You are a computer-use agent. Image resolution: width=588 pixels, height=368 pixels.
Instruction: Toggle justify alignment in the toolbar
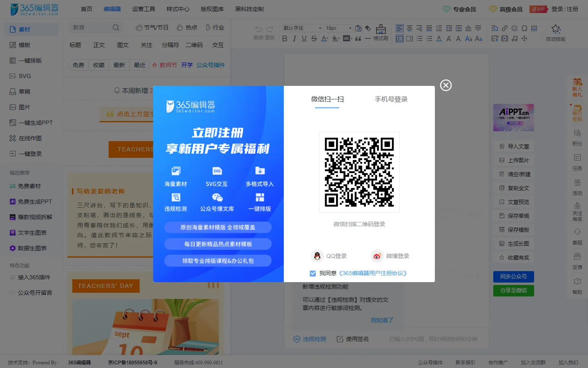coord(429,28)
